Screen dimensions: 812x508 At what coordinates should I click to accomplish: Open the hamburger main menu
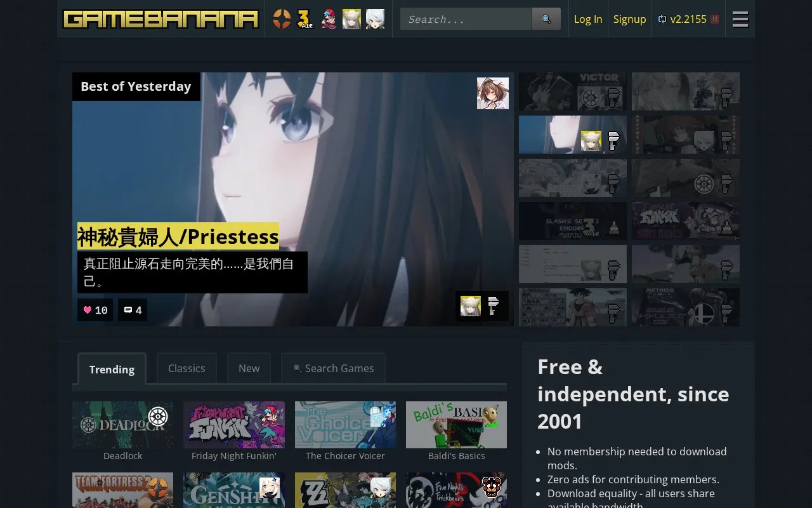coord(740,19)
